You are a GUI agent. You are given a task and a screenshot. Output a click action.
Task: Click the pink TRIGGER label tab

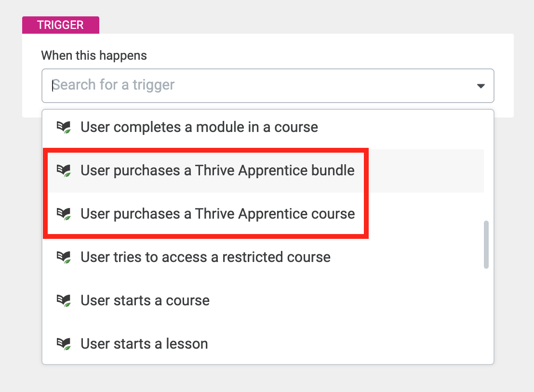coord(61,25)
